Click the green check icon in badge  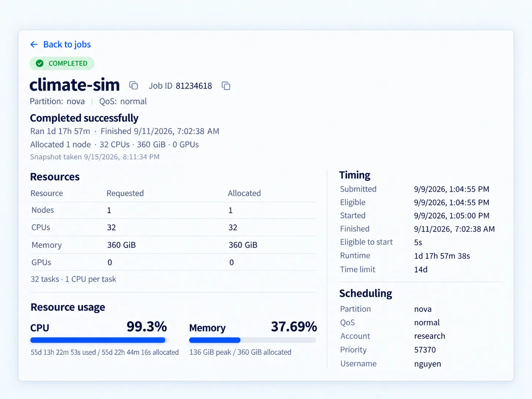tap(40, 63)
